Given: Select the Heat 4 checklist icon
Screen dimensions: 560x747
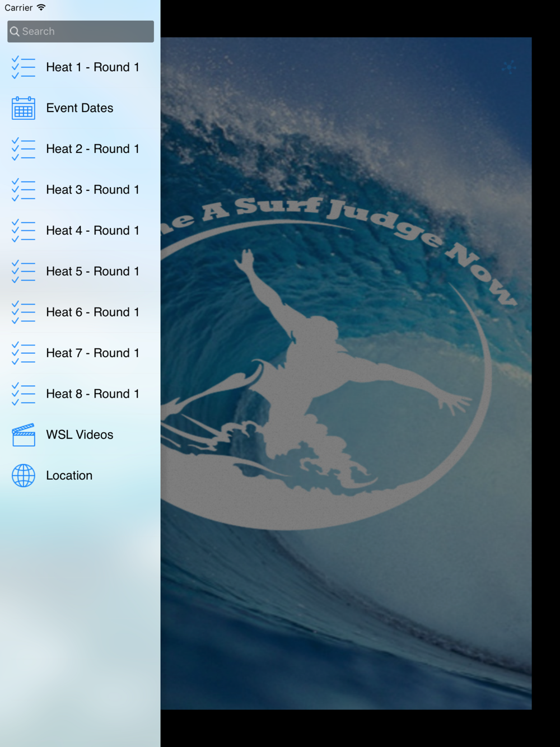Looking at the screenshot, I should point(24,231).
